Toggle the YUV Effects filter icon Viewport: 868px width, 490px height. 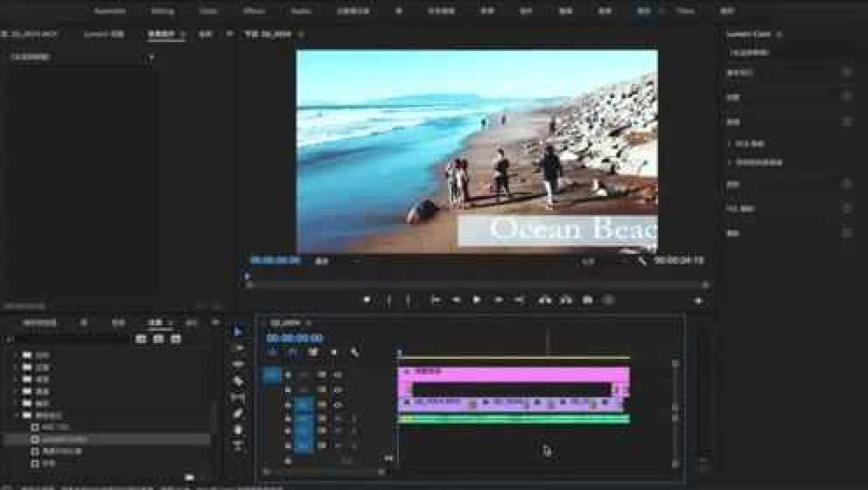[176, 339]
